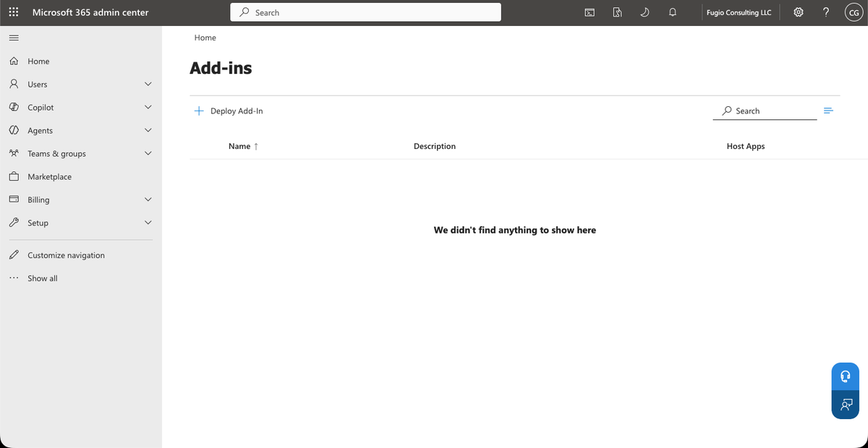Click Customize navigation link

point(66,255)
